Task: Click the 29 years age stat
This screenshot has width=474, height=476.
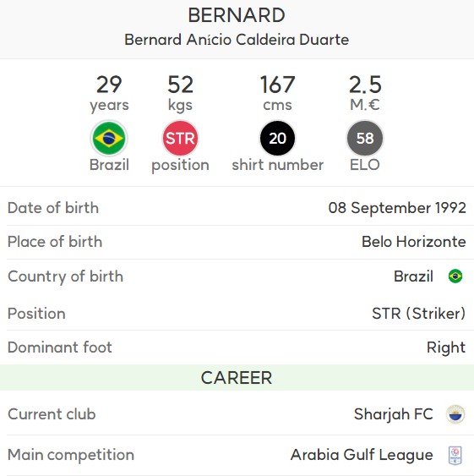Action: (x=109, y=94)
